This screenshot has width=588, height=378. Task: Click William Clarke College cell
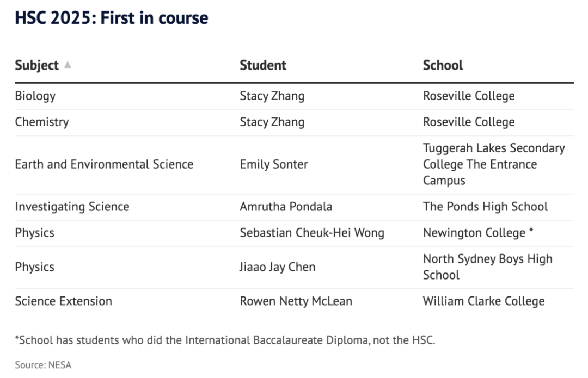[483, 301]
